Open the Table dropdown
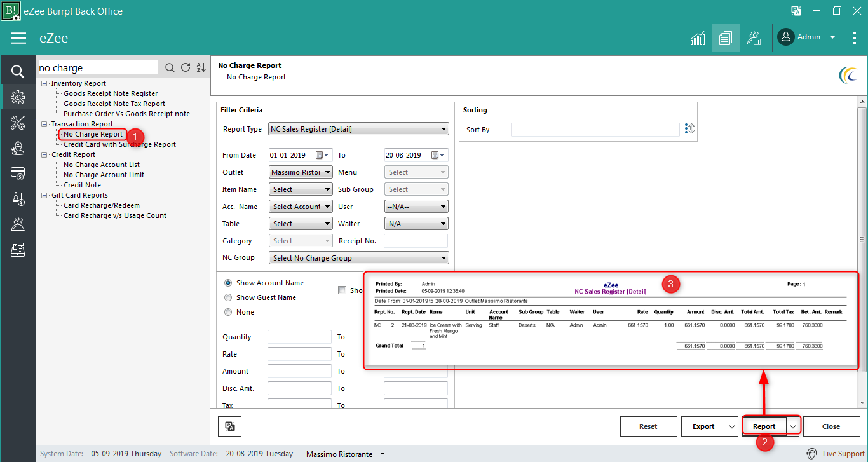Viewport: 868px width, 462px height. pos(301,224)
